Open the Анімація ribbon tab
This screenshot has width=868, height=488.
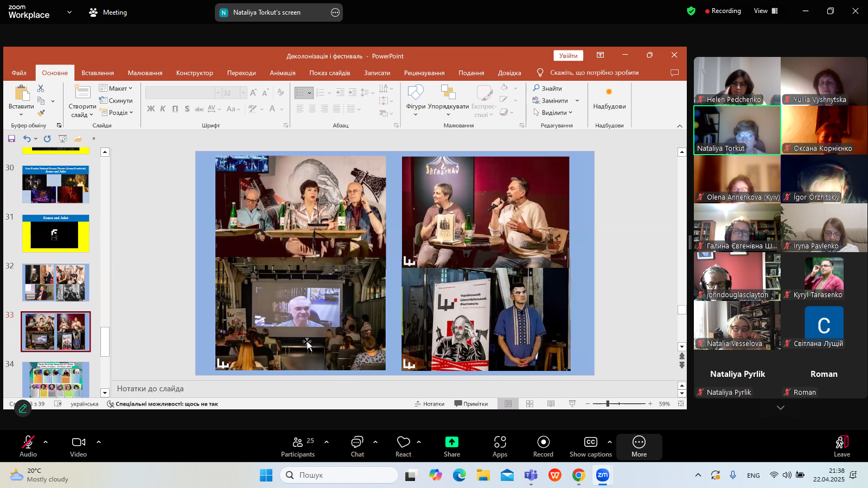[283, 73]
